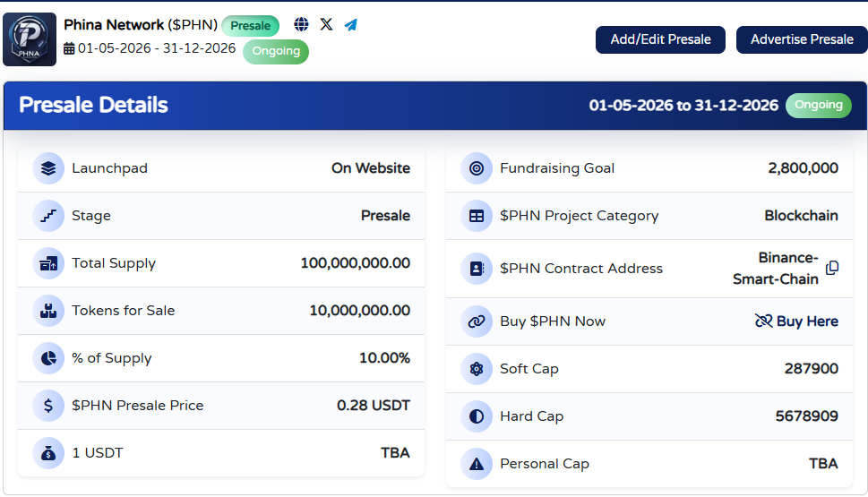Follow the Buy Here link
This screenshot has height=497, width=868.
(x=807, y=321)
